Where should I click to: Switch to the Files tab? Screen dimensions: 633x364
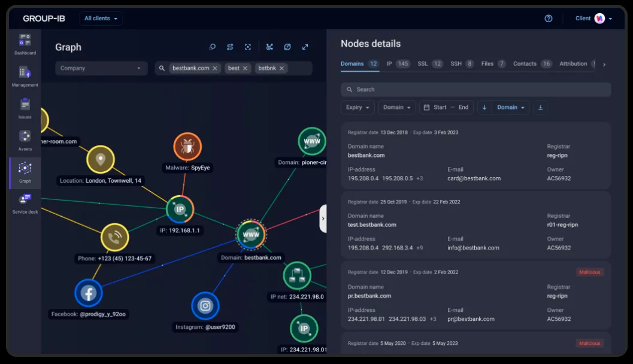coord(493,64)
